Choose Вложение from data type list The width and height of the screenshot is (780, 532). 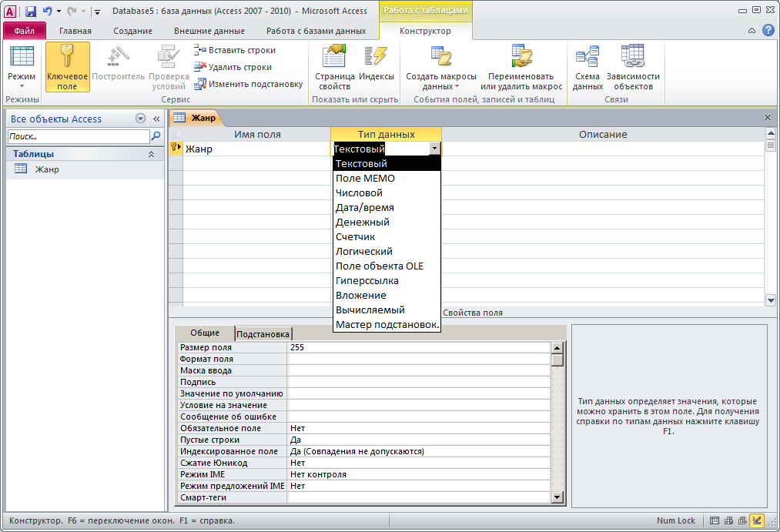point(387,296)
